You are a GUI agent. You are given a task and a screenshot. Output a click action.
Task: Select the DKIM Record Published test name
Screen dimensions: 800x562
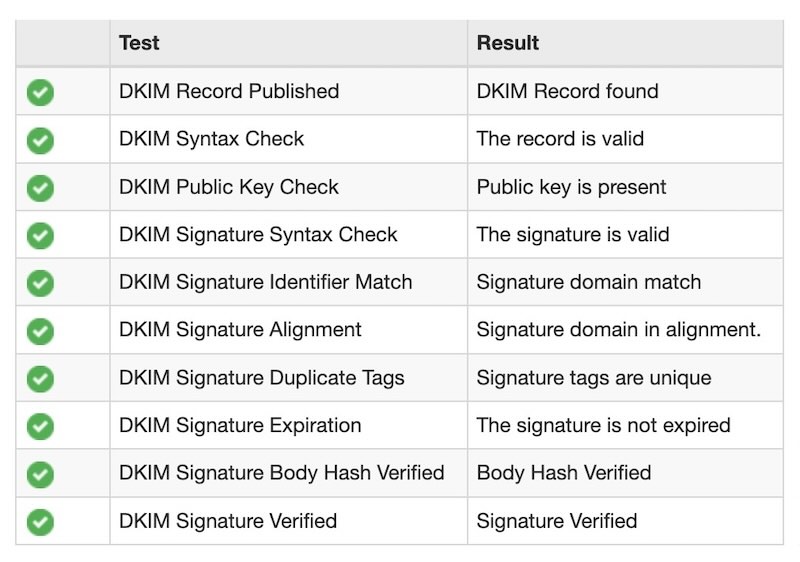[229, 91]
